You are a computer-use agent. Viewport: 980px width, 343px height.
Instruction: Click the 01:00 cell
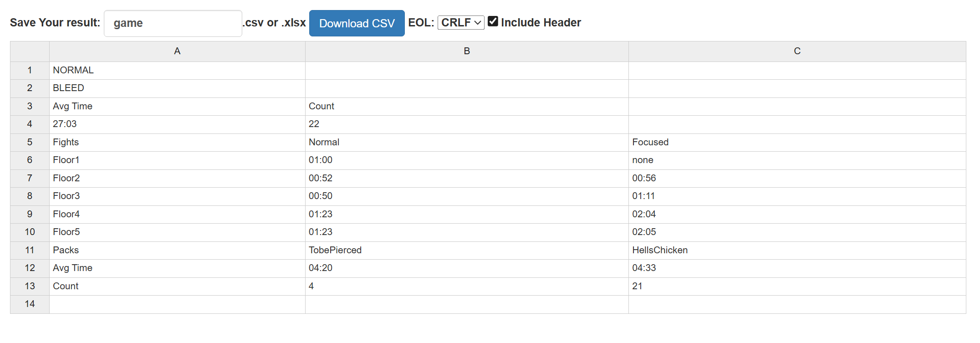tap(467, 160)
